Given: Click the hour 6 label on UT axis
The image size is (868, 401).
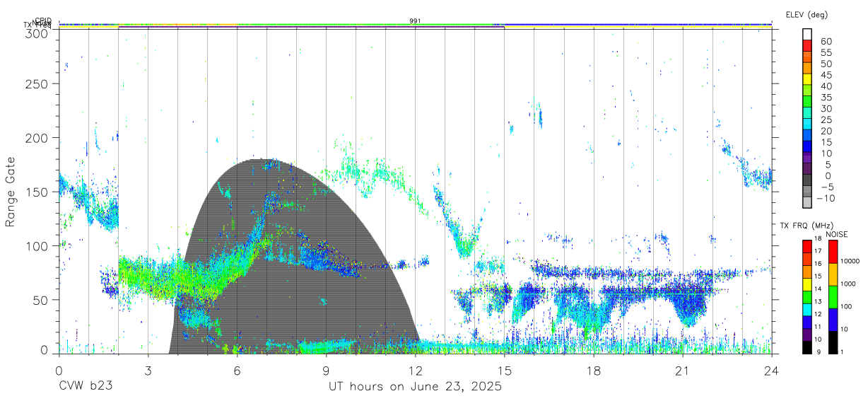Looking at the screenshot, I should click(237, 370).
